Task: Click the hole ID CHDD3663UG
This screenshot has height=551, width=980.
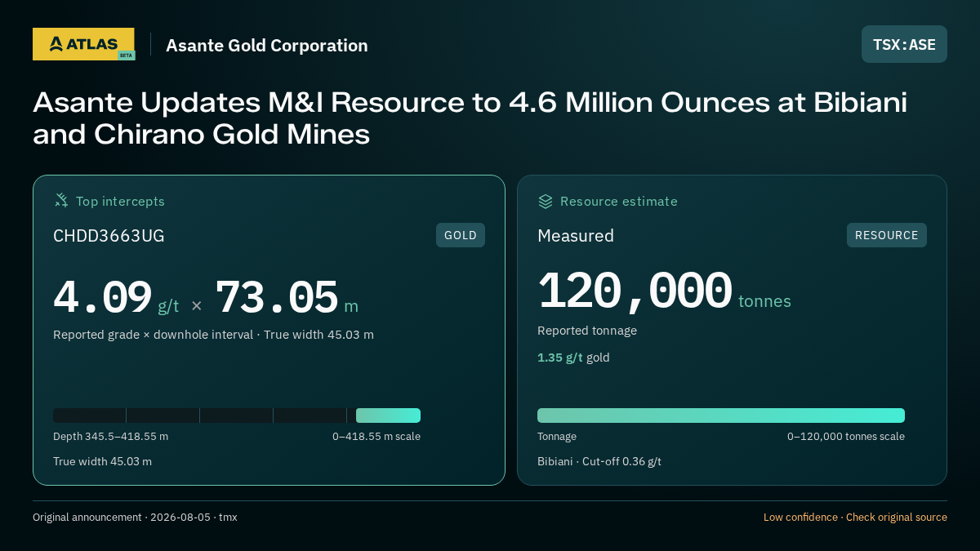Action: coord(109,236)
